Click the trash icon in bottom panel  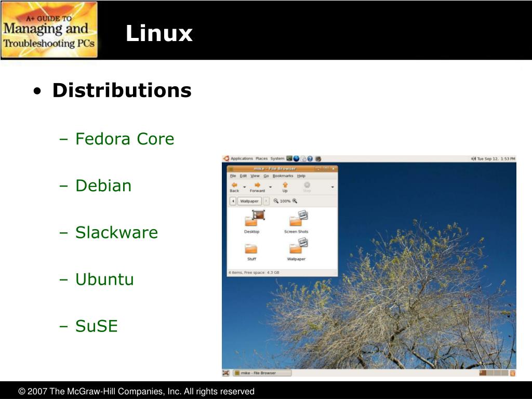[x=512, y=373]
